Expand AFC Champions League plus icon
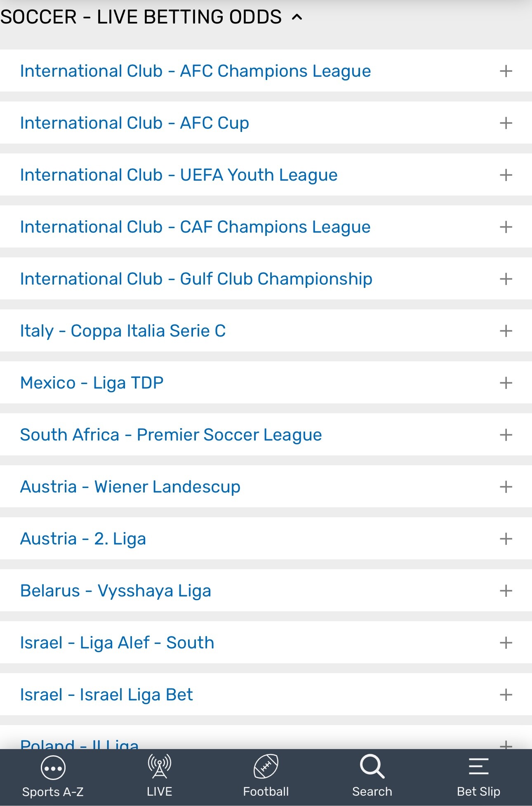 click(x=506, y=71)
